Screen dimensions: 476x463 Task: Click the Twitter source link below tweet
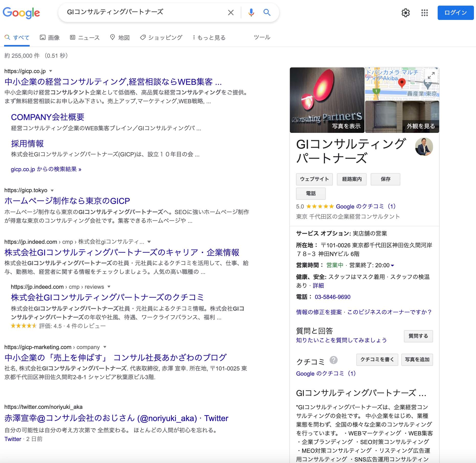click(13, 439)
